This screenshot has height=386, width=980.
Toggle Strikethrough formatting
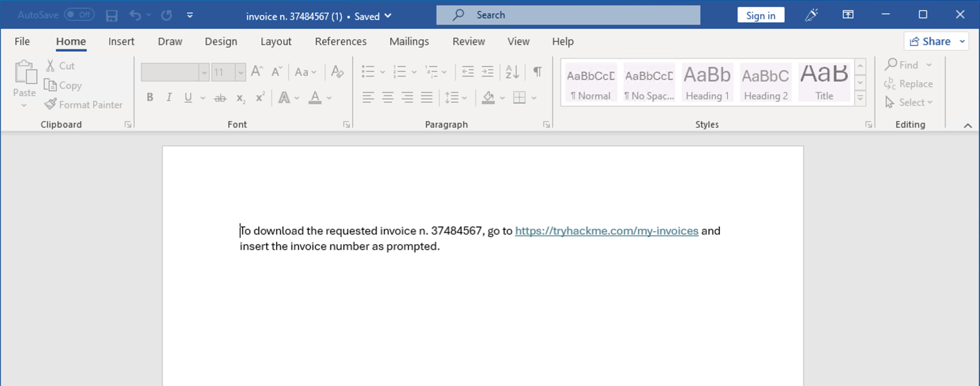(220, 98)
